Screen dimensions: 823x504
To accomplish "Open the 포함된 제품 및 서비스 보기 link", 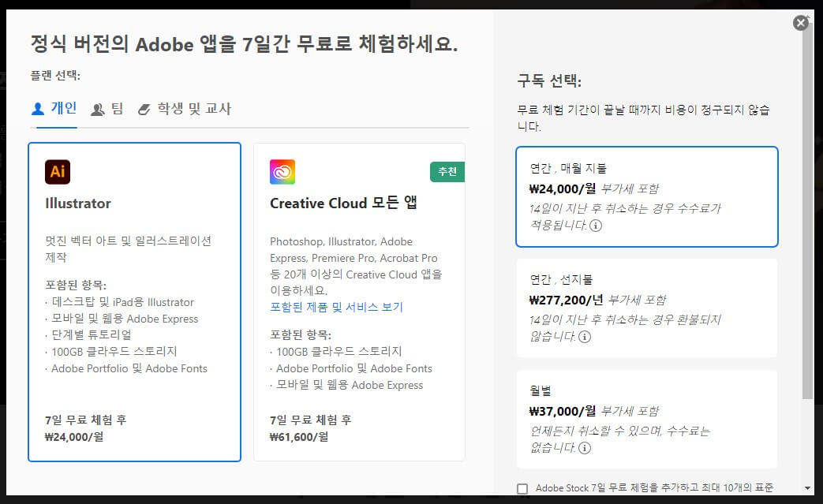I will [x=336, y=307].
